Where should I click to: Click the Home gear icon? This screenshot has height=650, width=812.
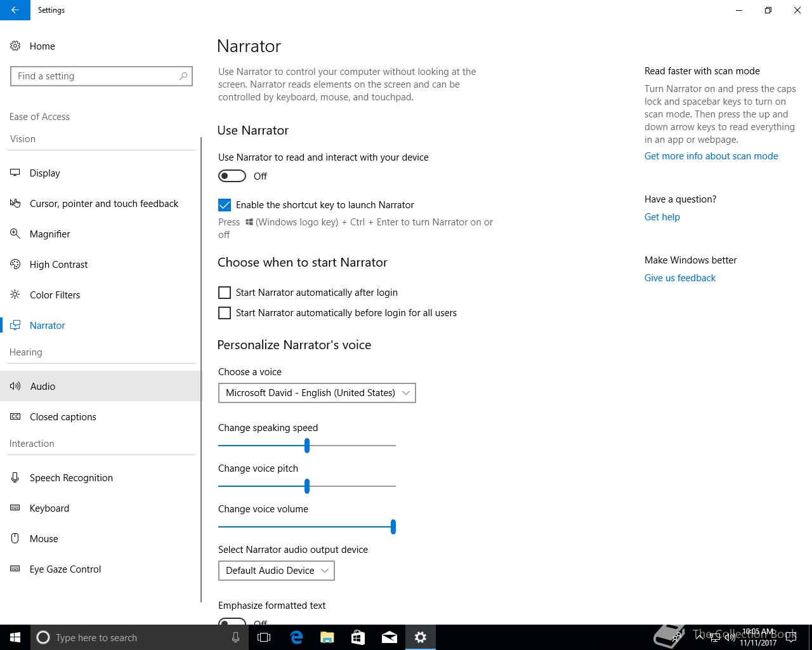click(x=15, y=46)
